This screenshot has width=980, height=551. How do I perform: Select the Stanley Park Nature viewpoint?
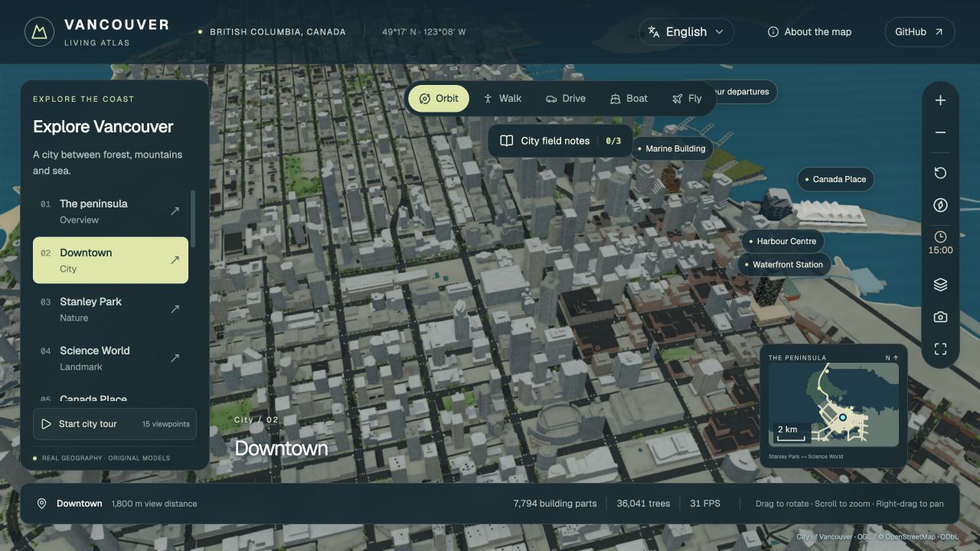110,309
